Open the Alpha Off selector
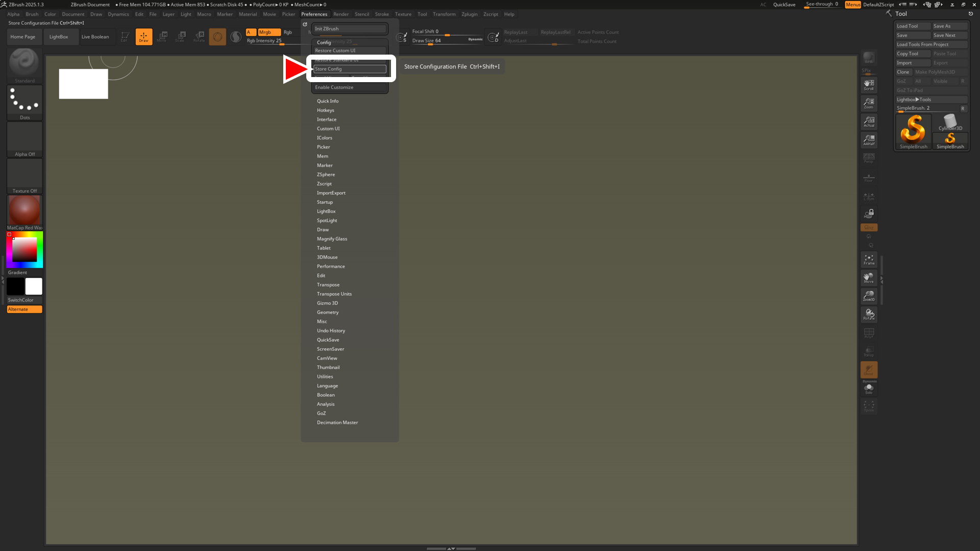Screen dimensions: 980x551 [24, 139]
